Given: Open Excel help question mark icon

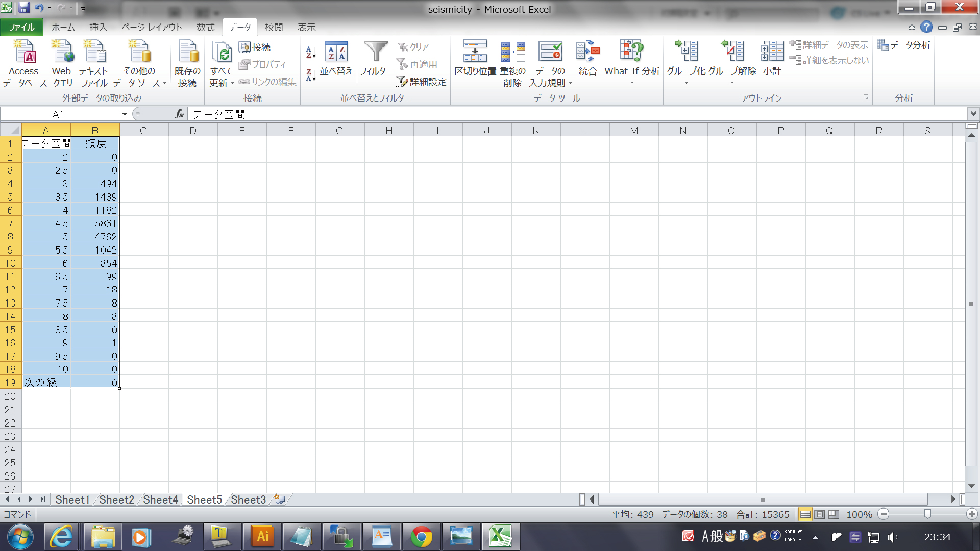Looking at the screenshot, I should [x=926, y=27].
